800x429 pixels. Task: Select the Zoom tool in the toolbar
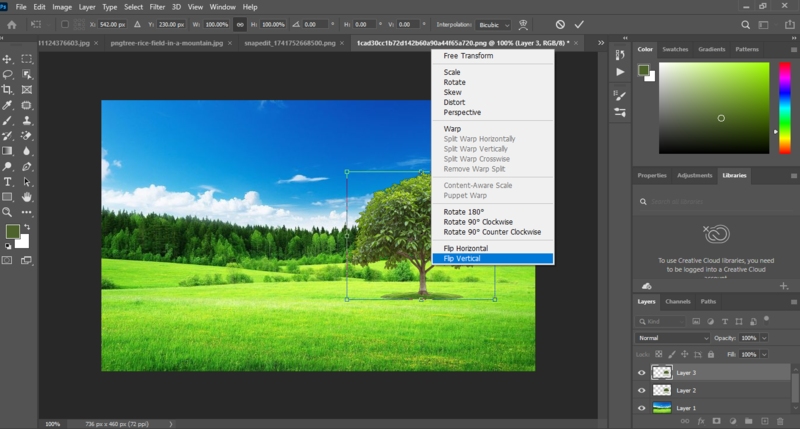tap(8, 212)
